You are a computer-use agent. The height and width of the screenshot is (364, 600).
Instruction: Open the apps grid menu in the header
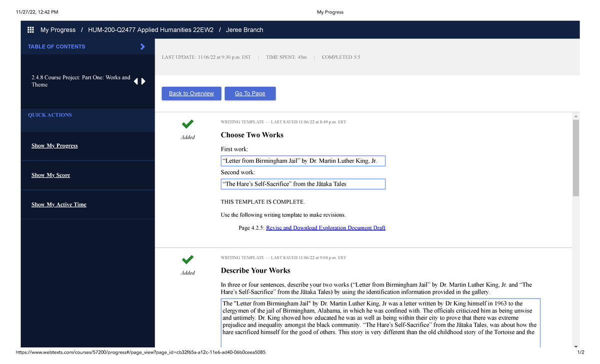(30, 29)
